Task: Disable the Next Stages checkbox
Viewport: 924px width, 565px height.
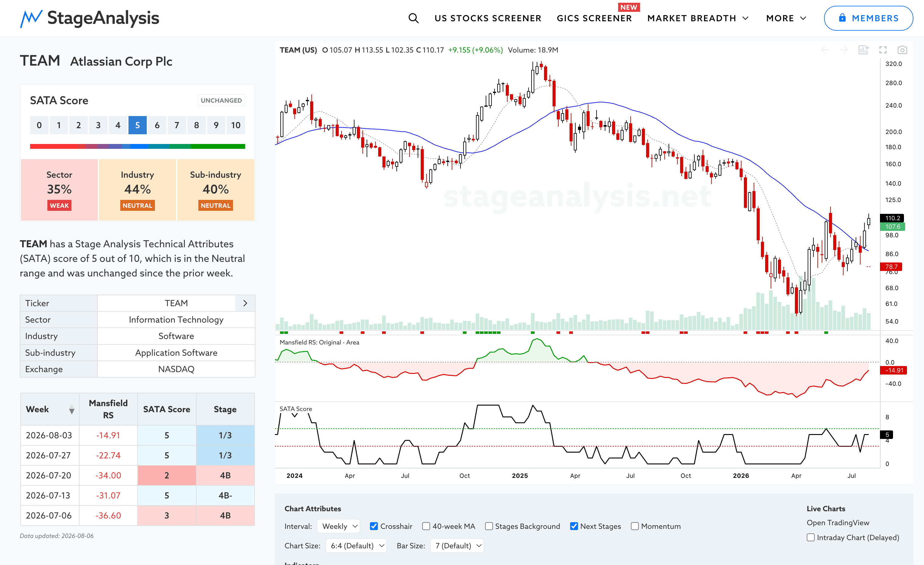Action: [574, 526]
